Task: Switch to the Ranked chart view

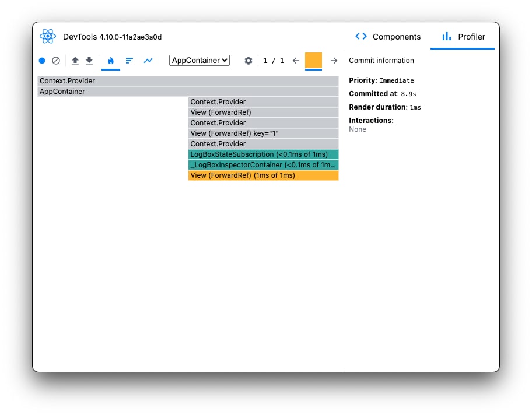Action: (x=129, y=61)
